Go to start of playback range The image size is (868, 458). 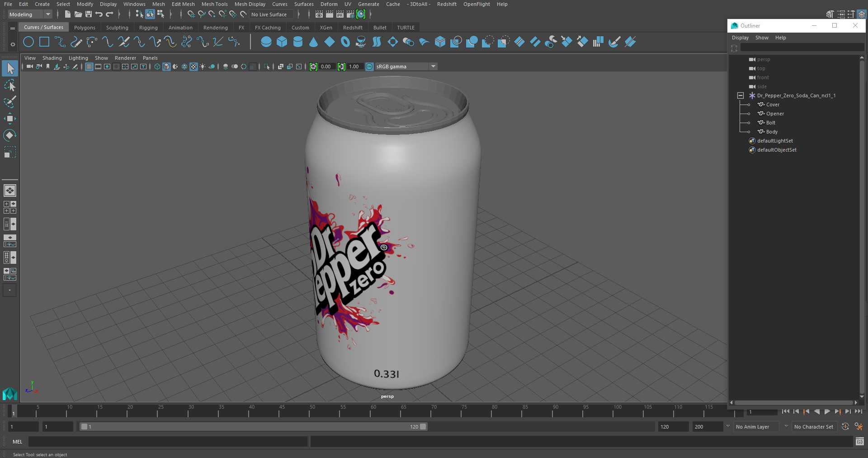[x=785, y=411]
